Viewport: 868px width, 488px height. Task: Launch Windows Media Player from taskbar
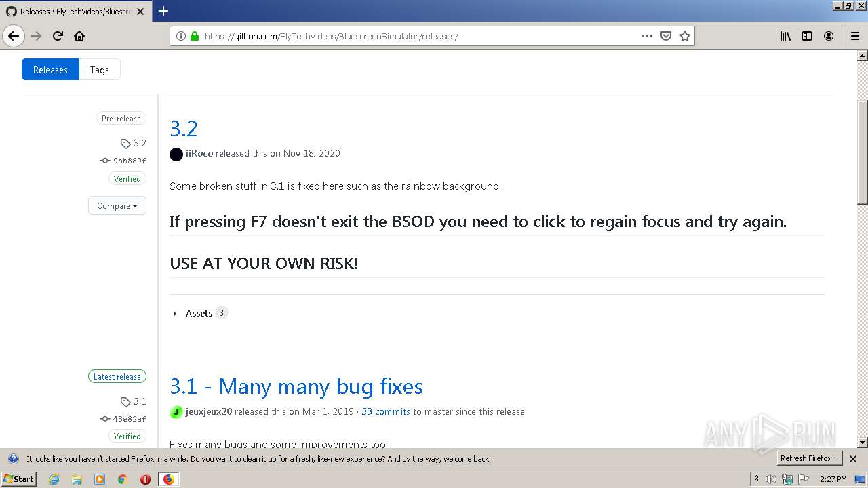click(x=100, y=479)
